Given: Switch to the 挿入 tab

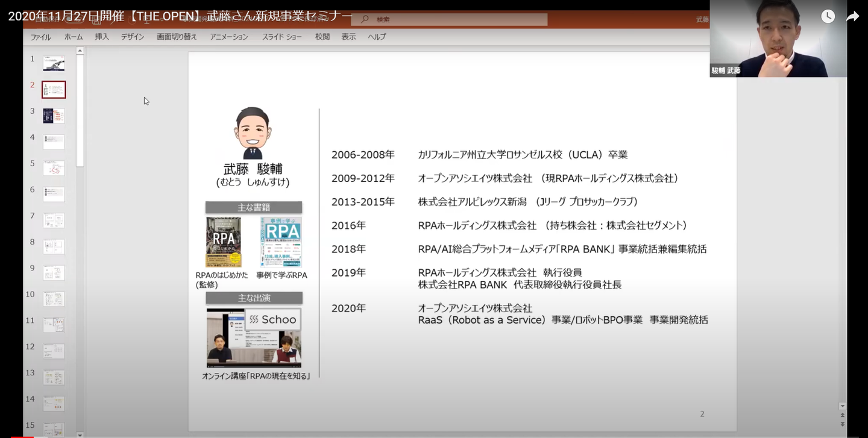Looking at the screenshot, I should coord(102,37).
